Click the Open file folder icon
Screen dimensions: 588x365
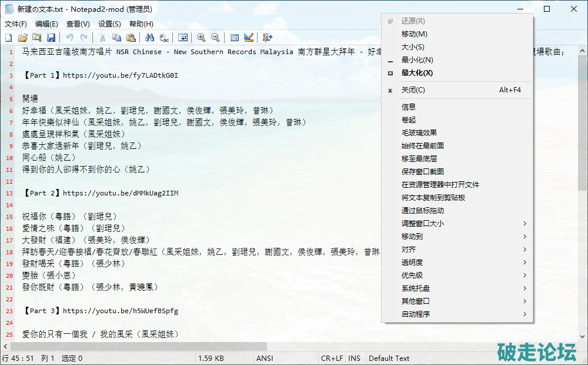click(22, 38)
